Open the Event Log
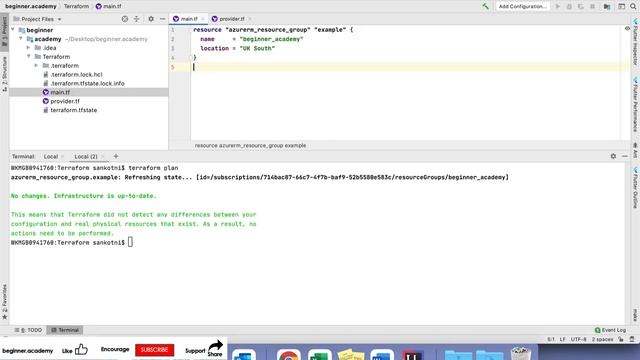Image resolution: width=640 pixels, height=360 pixels. (x=610, y=330)
